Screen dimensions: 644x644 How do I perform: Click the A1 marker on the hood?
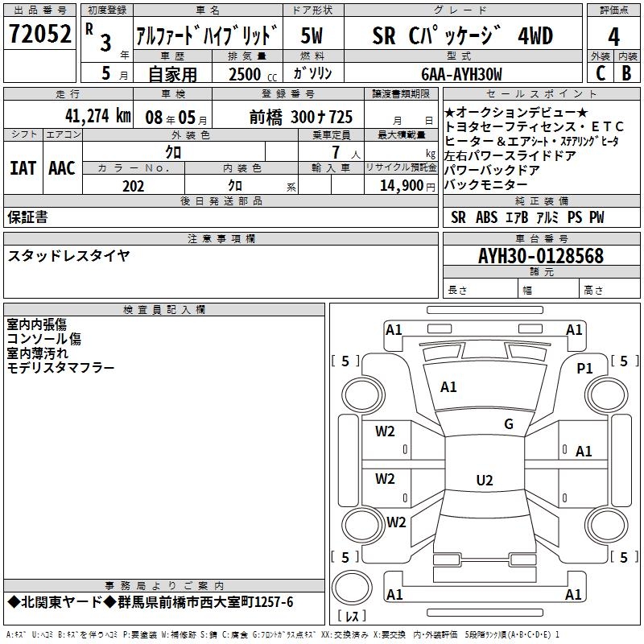[x=448, y=387]
